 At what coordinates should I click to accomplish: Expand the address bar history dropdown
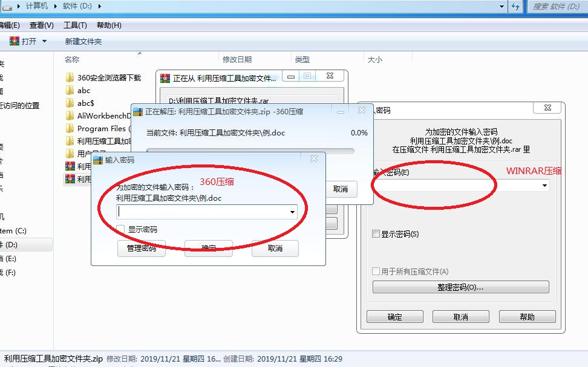(501, 7)
